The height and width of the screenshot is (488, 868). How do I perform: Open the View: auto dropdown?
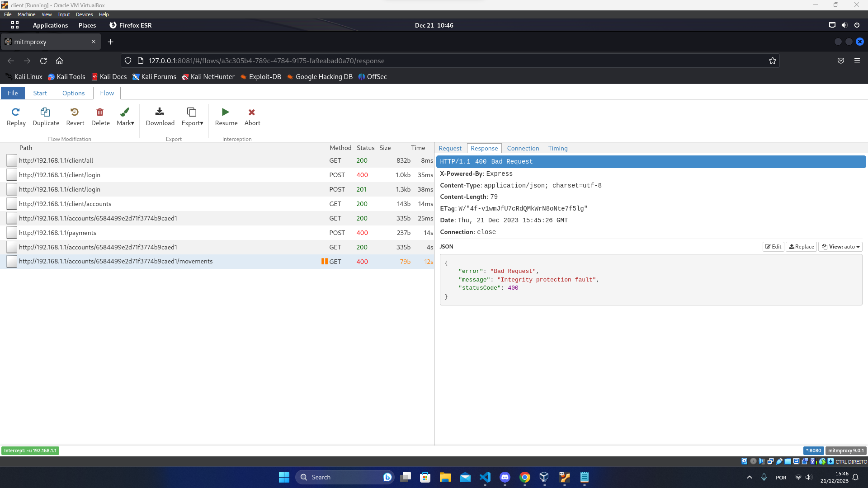(840, 247)
